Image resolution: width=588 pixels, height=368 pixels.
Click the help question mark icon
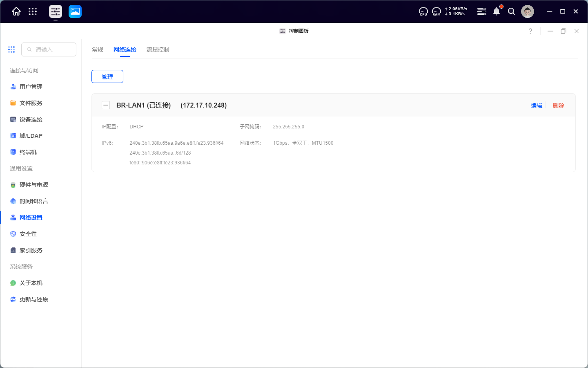tap(530, 31)
